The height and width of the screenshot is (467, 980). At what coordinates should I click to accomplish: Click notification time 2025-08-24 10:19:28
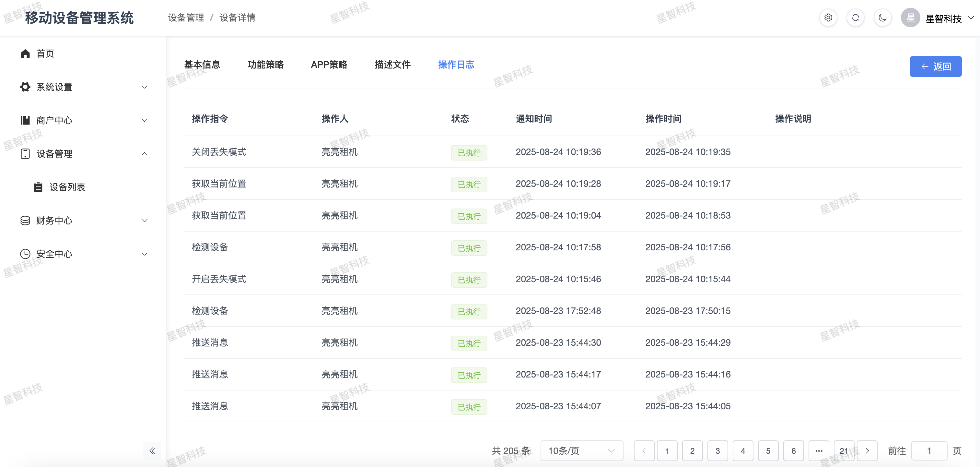click(x=558, y=184)
